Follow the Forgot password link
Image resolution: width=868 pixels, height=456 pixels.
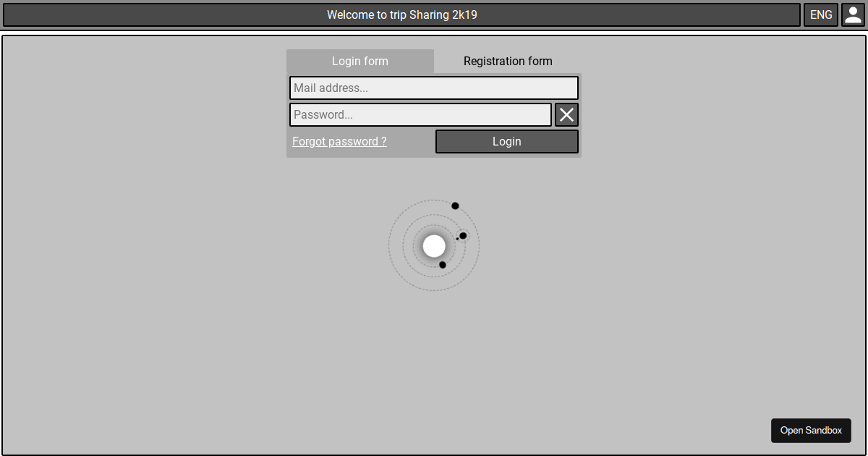pyautogui.click(x=339, y=142)
